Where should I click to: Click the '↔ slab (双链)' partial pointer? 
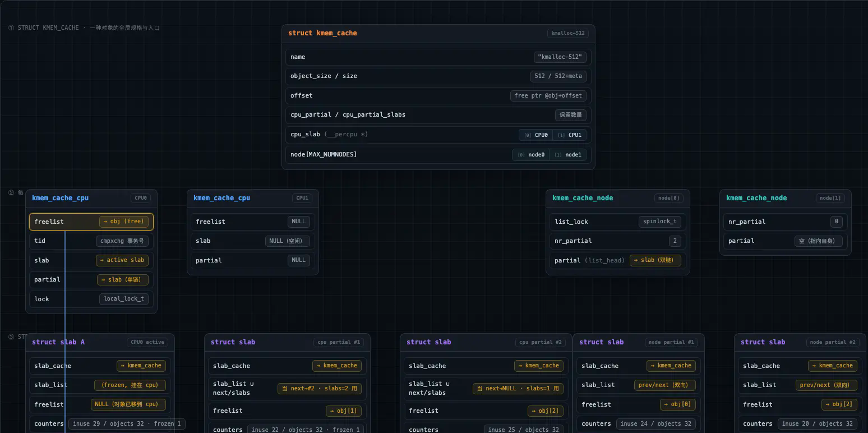coord(655,260)
